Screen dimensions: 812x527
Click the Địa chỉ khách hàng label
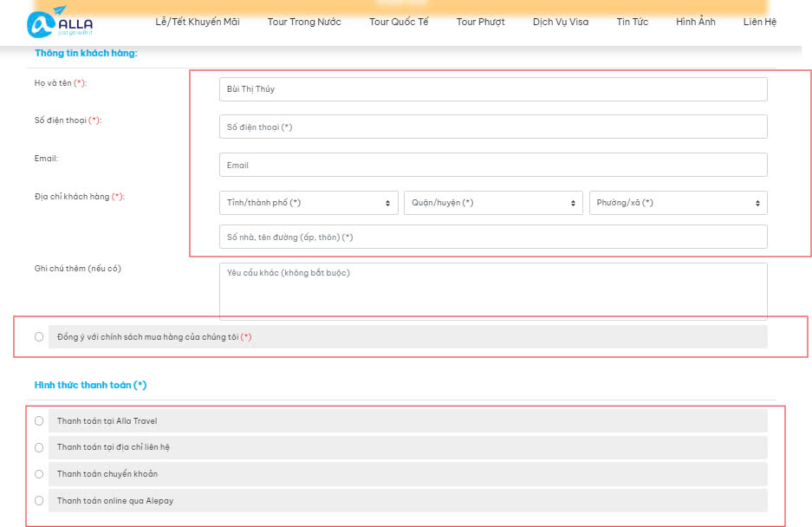[79, 197]
